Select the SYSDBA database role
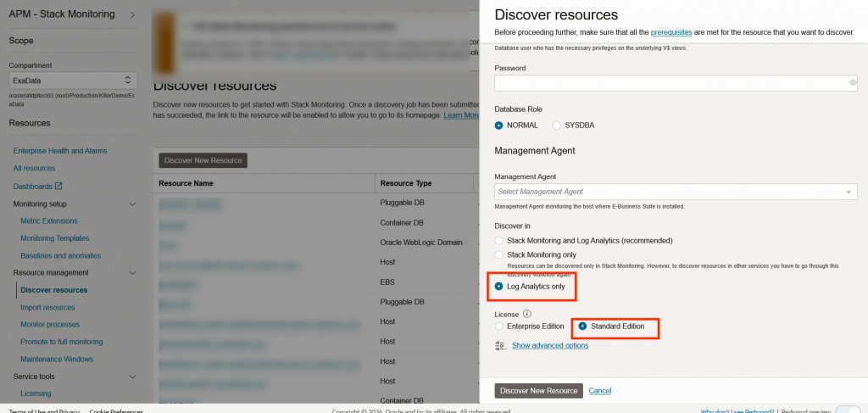Viewport: 868px width, 413px height. (x=557, y=126)
